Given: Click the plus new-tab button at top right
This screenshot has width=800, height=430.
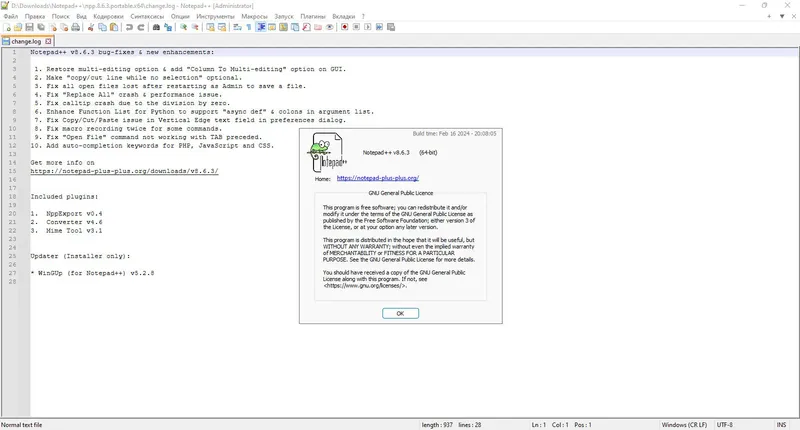Looking at the screenshot, I should [769, 16].
